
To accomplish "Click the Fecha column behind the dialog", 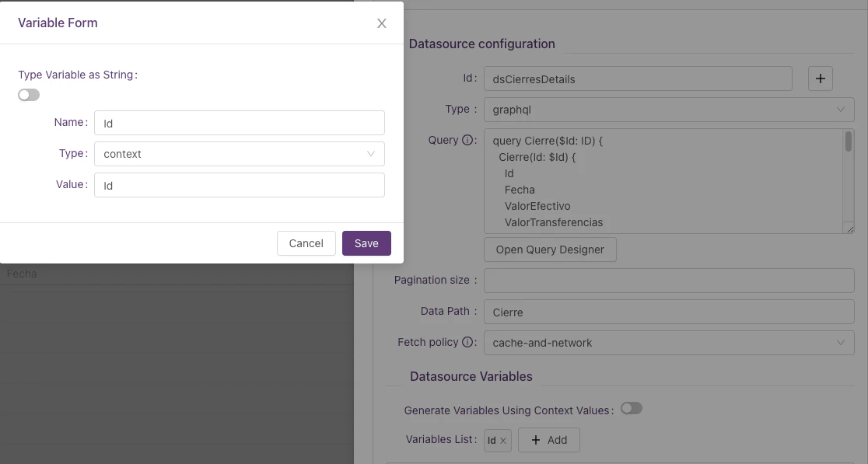I will (x=22, y=274).
